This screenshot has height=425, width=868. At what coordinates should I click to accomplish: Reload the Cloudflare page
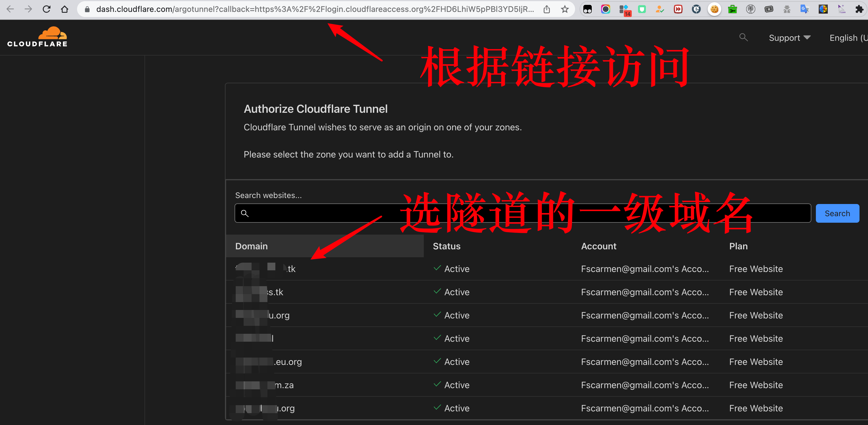[x=46, y=9]
